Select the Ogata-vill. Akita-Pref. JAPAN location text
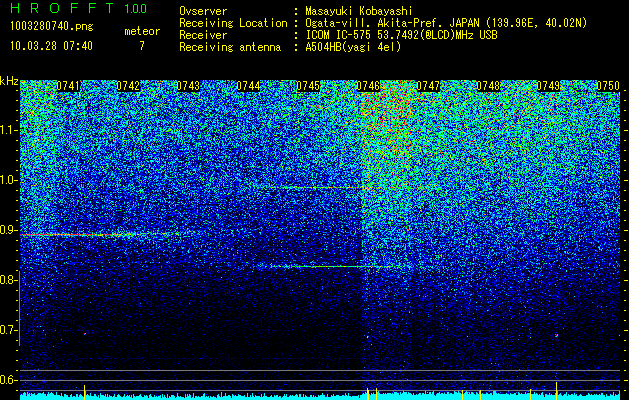 pos(446,23)
